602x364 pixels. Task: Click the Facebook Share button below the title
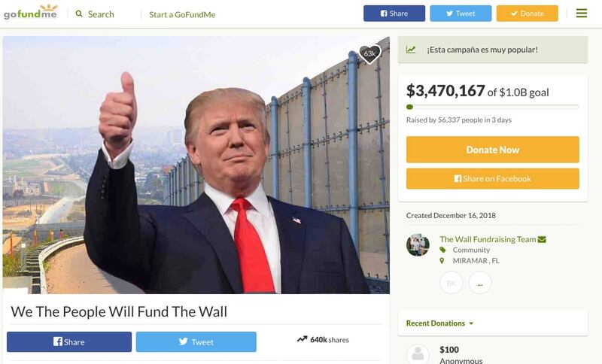69,341
